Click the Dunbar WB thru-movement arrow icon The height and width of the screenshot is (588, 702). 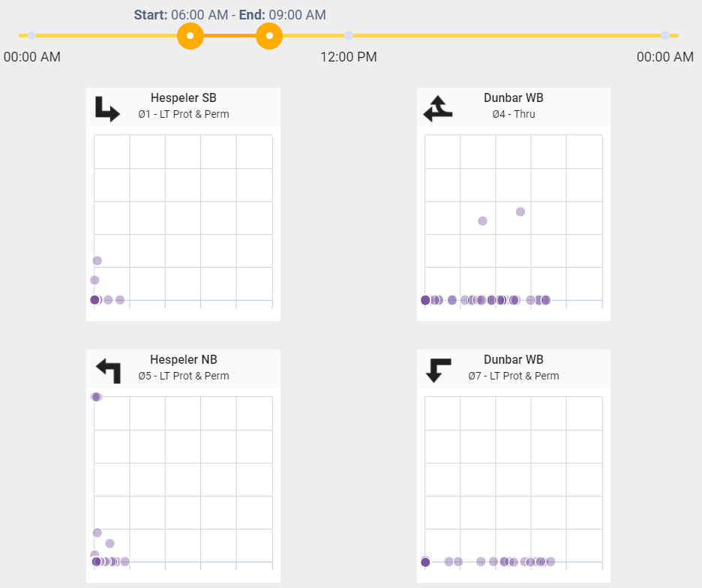[438, 107]
